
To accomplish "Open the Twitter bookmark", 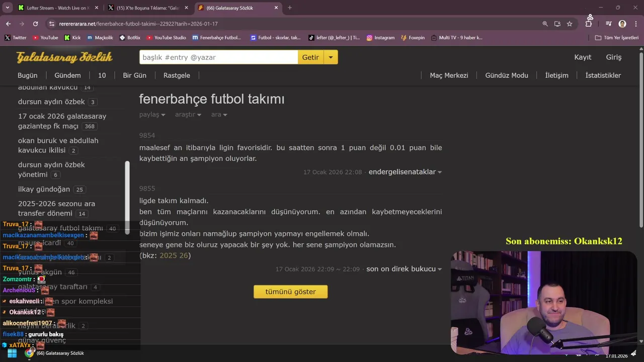I will click(16, 38).
